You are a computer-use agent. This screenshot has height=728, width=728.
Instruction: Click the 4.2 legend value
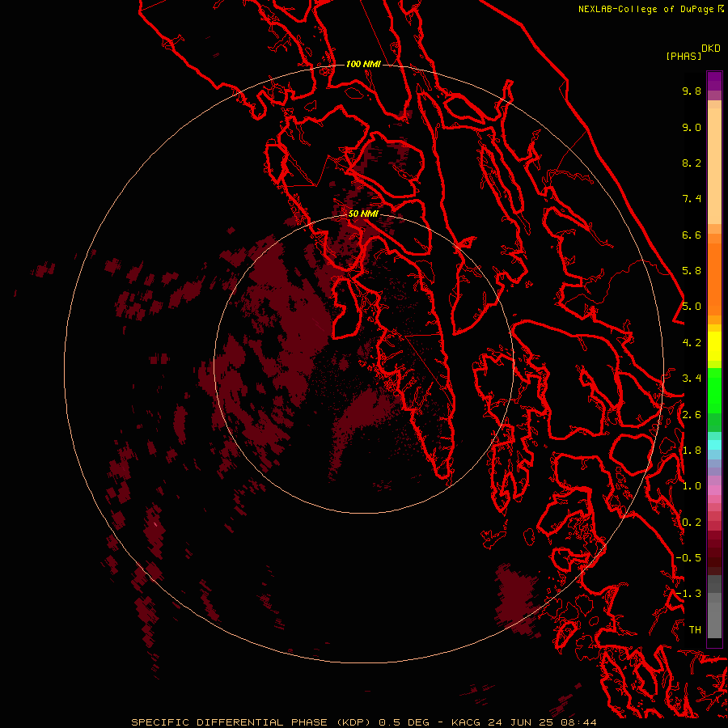pos(692,343)
